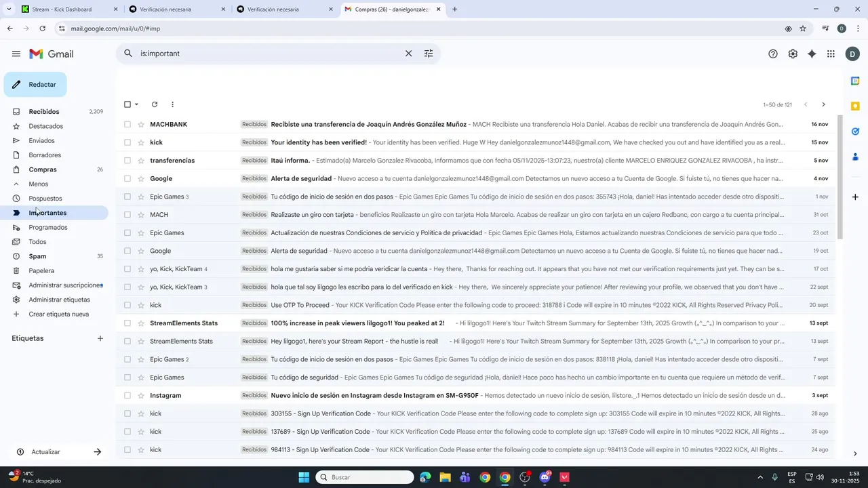
Task: Click the address bar URL
Action: pos(115,28)
